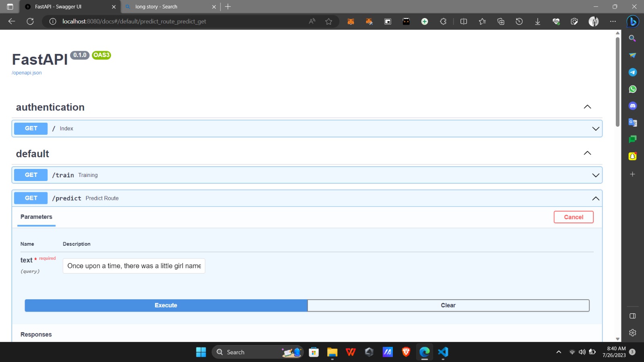Open browser History

coord(519,21)
